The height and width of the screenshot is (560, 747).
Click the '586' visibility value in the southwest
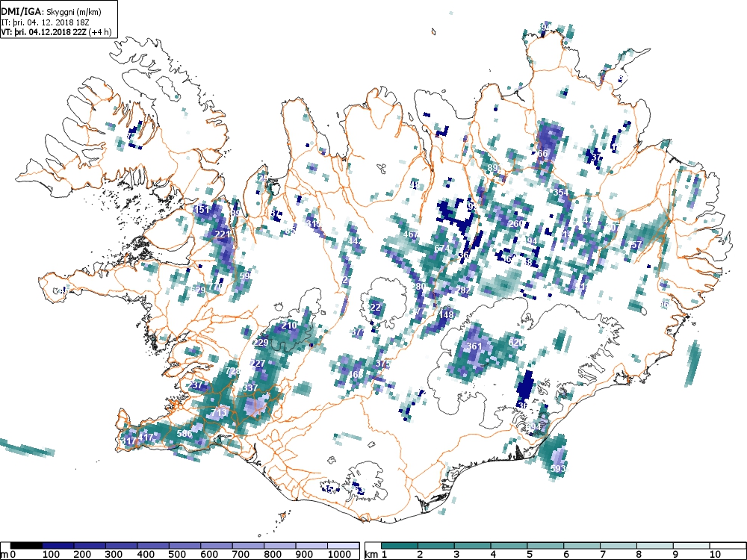tap(184, 433)
